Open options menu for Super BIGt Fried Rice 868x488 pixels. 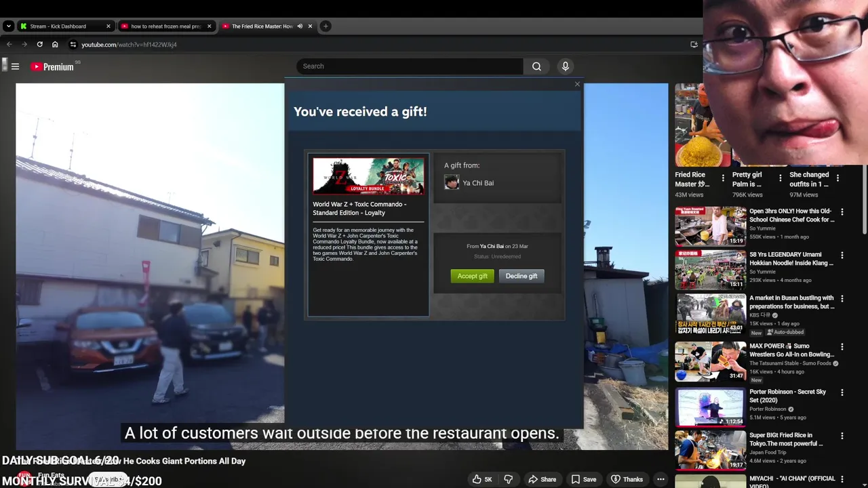tap(842, 436)
